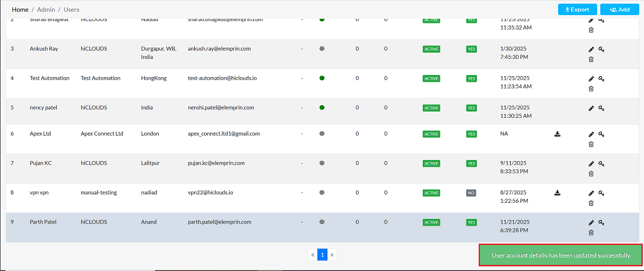
Task: Click the green status dot for Test Automation
Action: click(x=322, y=78)
